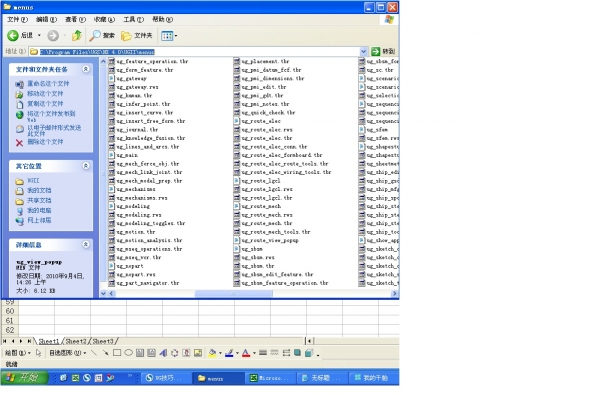Image resolution: width=600 pixels, height=395 pixels.
Task: Click the Fill Color paint bucket
Action: click(x=212, y=353)
